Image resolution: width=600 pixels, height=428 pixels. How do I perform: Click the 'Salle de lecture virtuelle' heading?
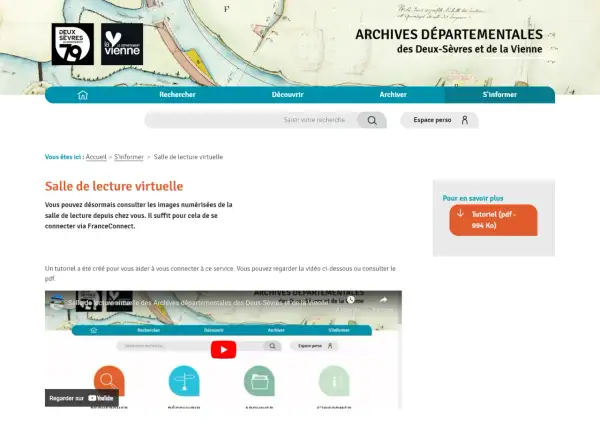coord(114,186)
